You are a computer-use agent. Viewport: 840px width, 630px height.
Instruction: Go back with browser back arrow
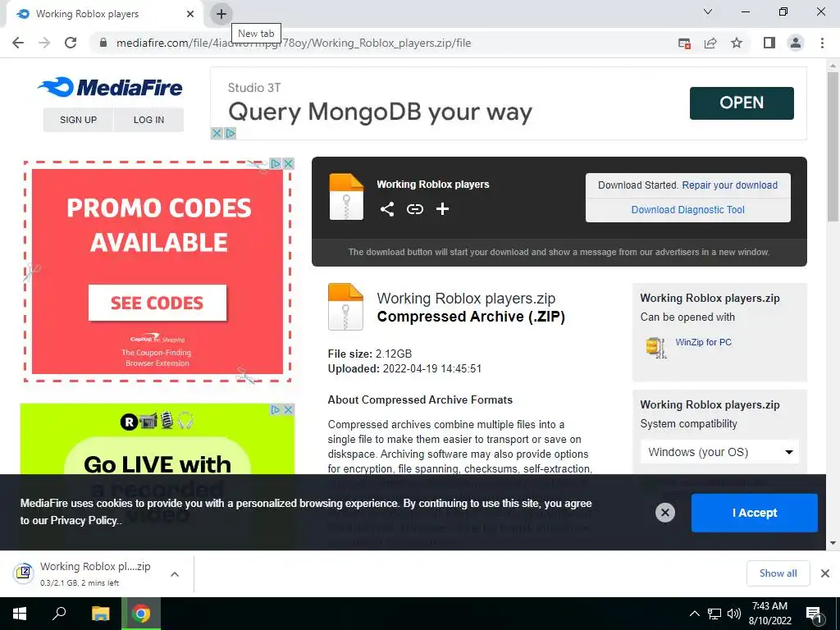coord(18,43)
